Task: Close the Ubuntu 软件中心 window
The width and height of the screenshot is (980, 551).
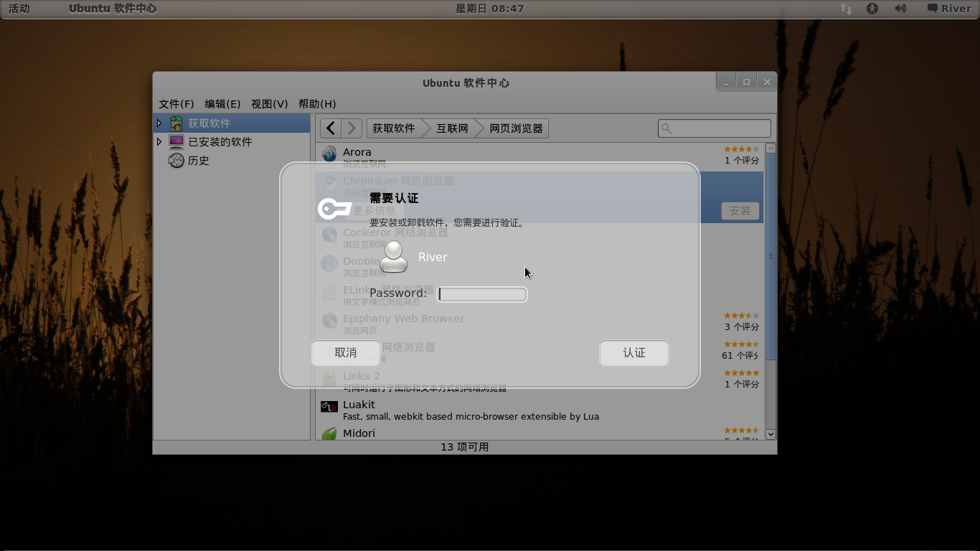Action: tap(767, 83)
